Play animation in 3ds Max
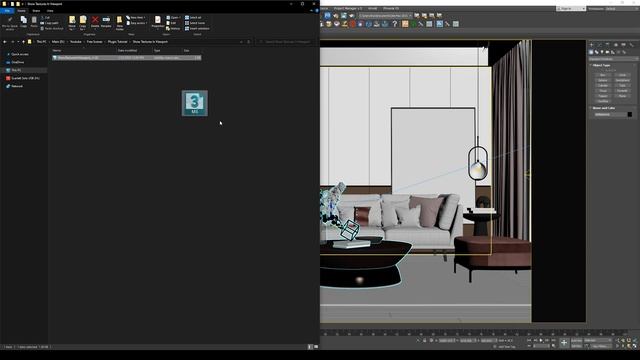This screenshot has width=640, height=360. click(x=541, y=340)
